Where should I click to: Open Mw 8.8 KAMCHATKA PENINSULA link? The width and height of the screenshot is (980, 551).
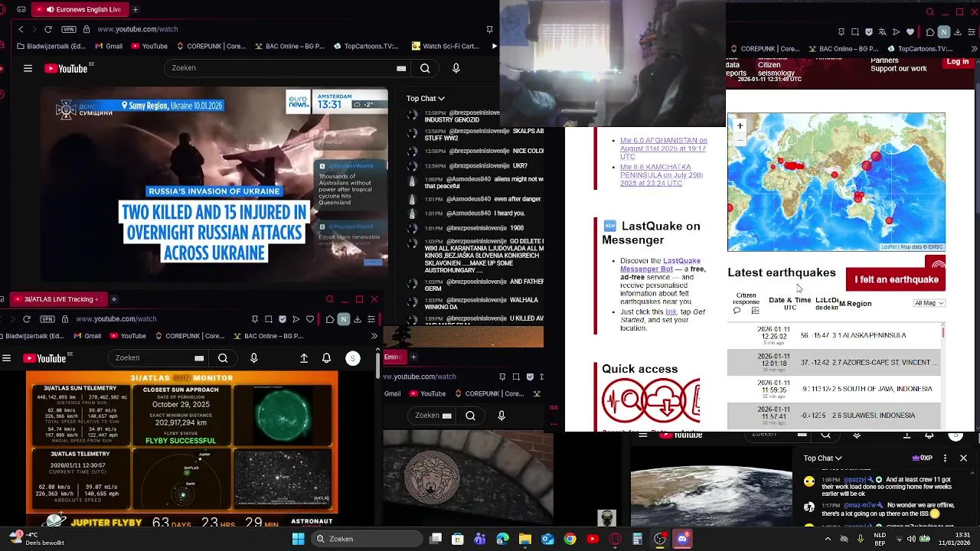pyautogui.click(x=661, y=175)
